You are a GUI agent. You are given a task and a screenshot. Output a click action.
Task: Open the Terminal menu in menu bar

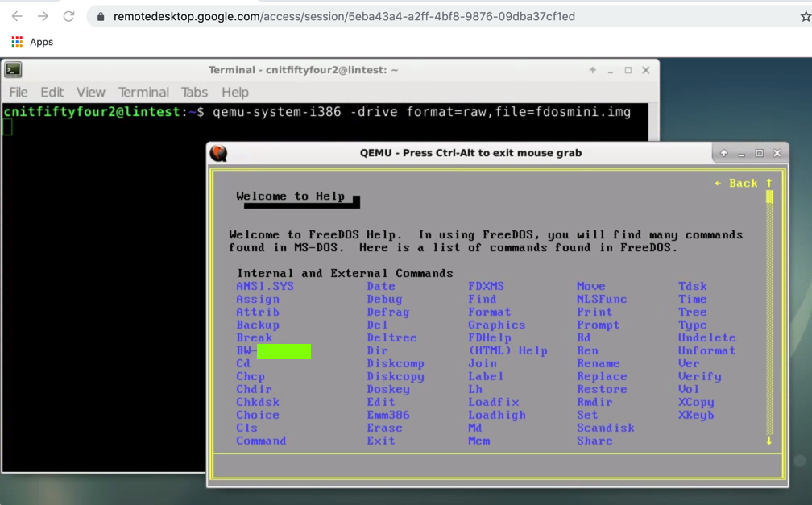pos(143,92)
